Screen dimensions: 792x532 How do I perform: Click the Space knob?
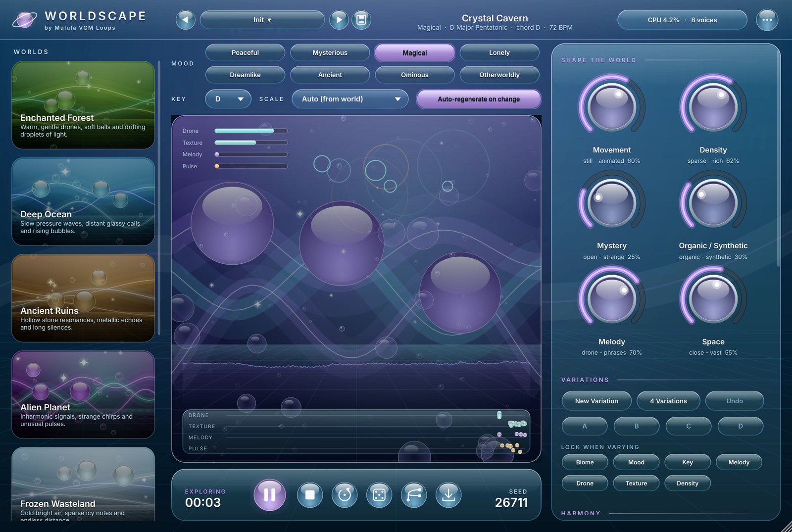click(x=713, y=299)
